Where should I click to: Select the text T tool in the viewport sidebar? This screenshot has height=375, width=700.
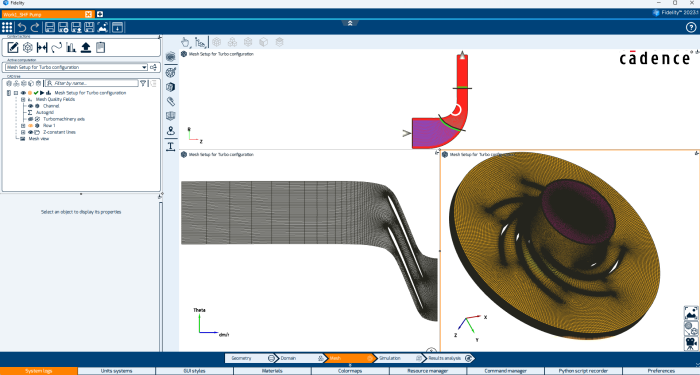pos(171,146)
